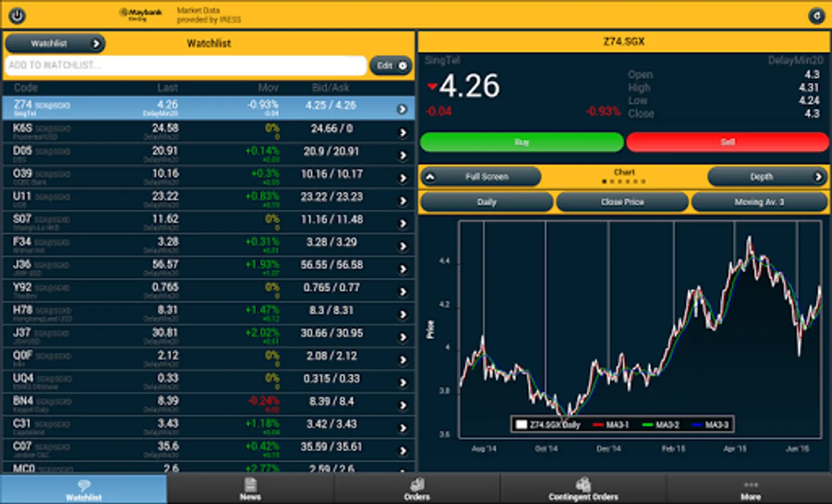
Task: Expand chart with Full Screen button
Action: 480,177
